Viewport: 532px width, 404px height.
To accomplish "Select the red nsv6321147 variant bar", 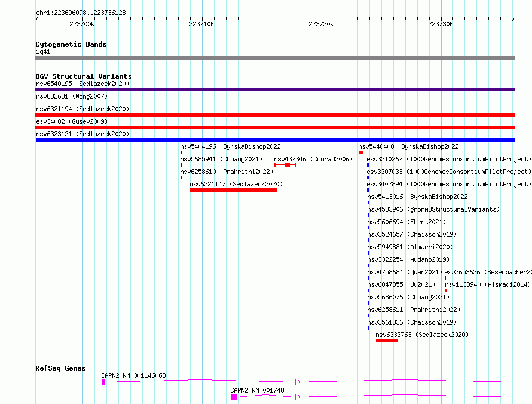I will coord(234,190).
